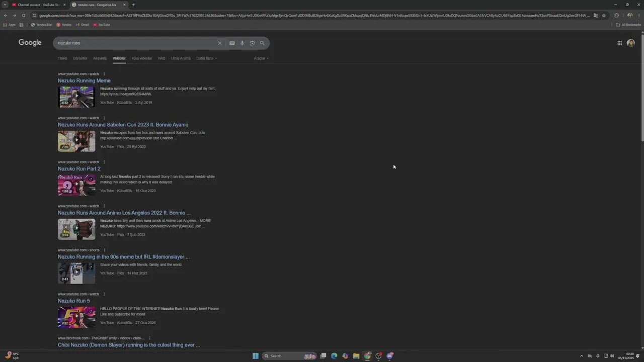Go back with the browser back arrow
Image resolution: width=644 pixels, height=362 pixels.
pos(6,16)
